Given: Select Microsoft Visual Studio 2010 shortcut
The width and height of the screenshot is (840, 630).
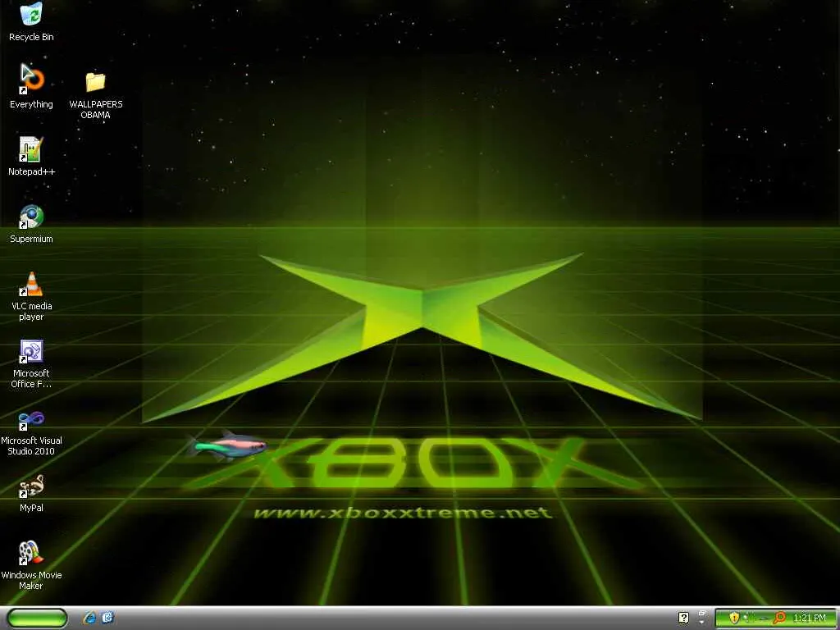Looking at the screenshot, I should pyautogui.click(x=31, y=433).
